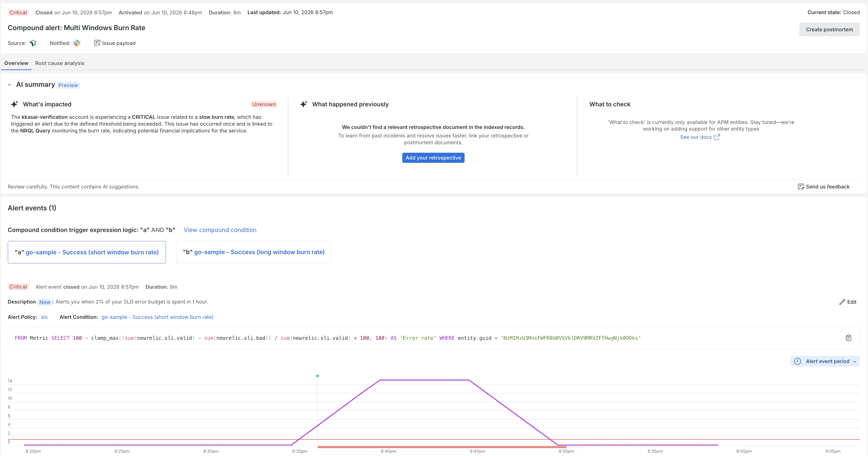This screenshot has height=456, width=868.
Task: Click the green activation marker dot on chart
Action: point(317,376)
